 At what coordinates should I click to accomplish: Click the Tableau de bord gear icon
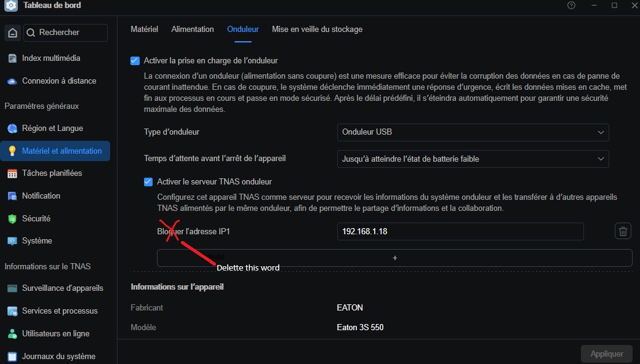[11, 6]
